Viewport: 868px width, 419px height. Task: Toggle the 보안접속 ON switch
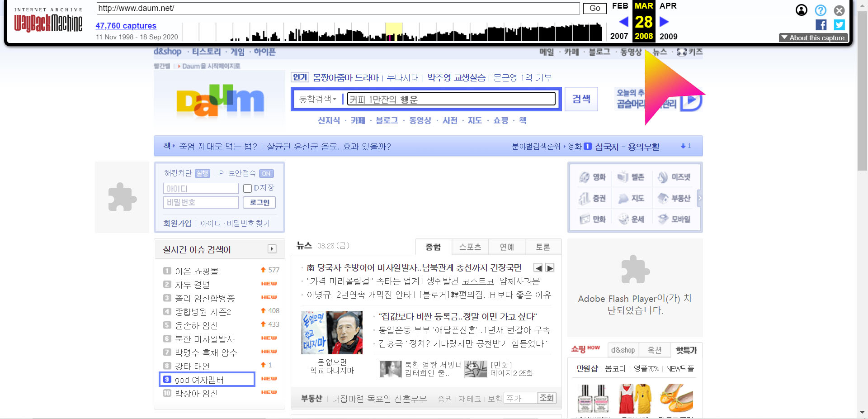point(266,173)
